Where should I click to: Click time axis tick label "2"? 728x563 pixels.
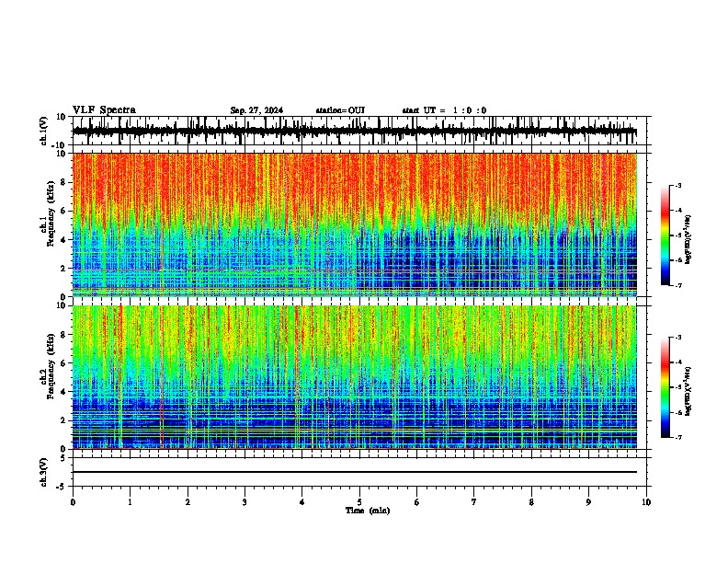pos(188,502)
